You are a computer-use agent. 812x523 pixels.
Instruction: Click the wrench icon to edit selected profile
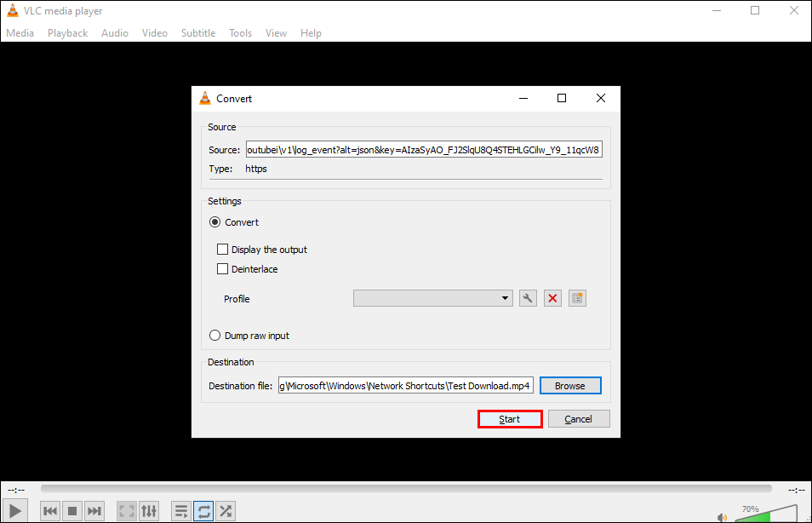(528, 298)
